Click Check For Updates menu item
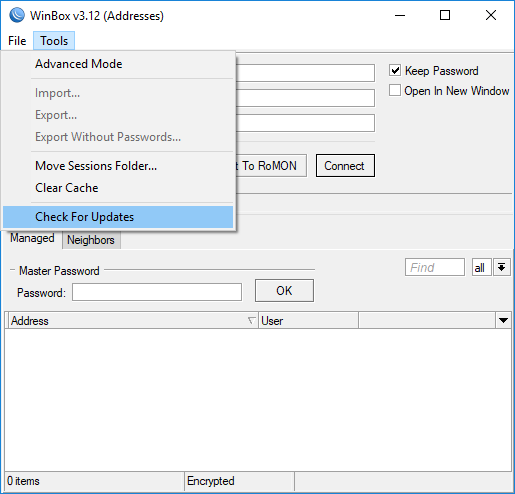515x494 pixels. click(x=118, y=217)
